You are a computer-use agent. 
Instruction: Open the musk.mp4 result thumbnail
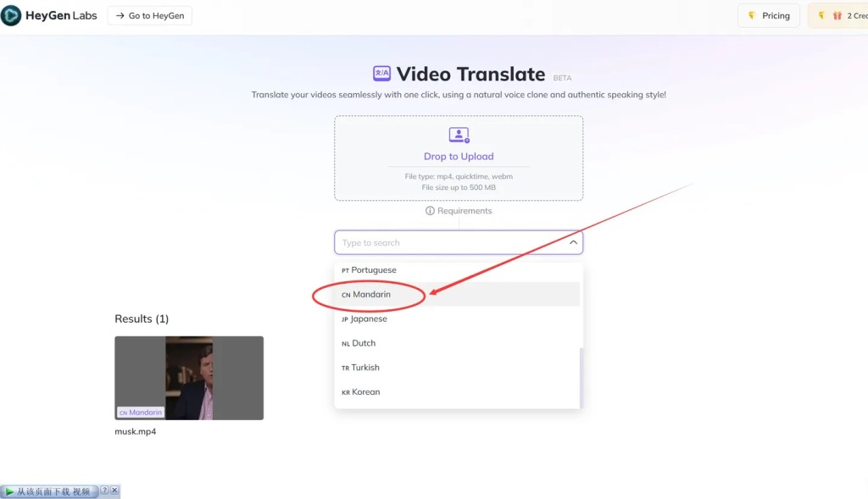189,378
